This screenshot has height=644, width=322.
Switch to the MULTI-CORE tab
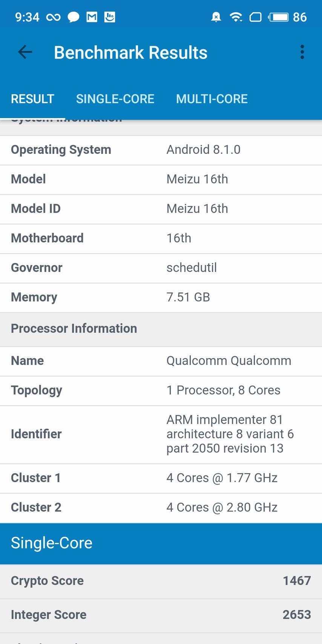pyautogui.click(x=212, y=99)
